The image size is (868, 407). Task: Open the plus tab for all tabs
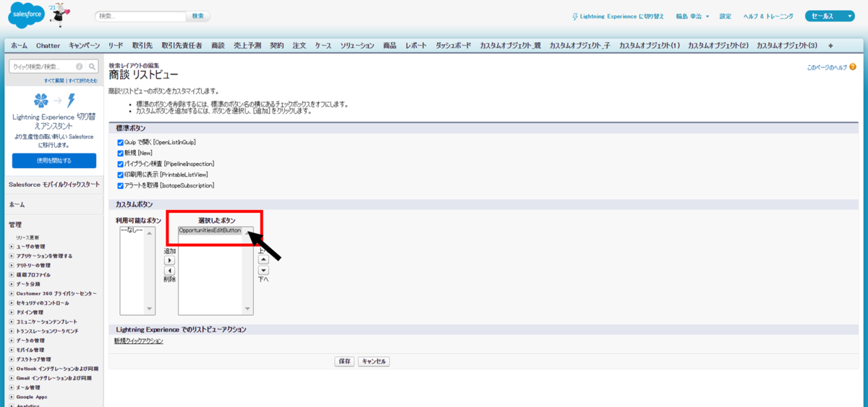[x=830, y=46]
